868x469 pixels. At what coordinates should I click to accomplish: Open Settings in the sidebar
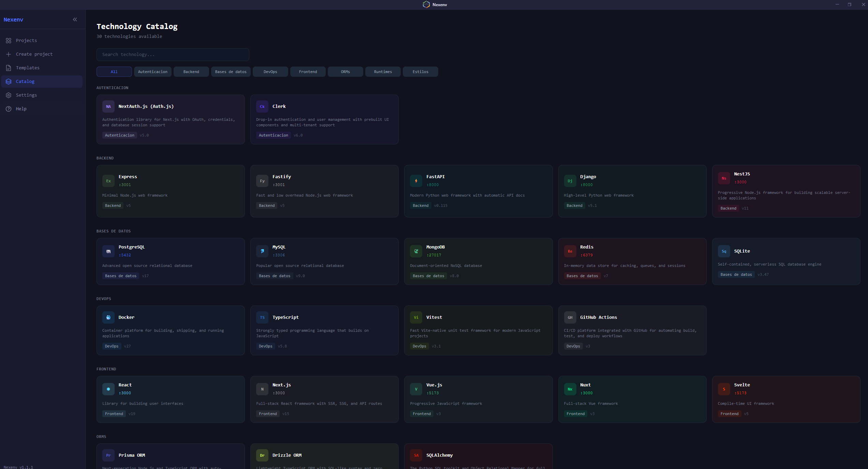(x=42, y=95)
